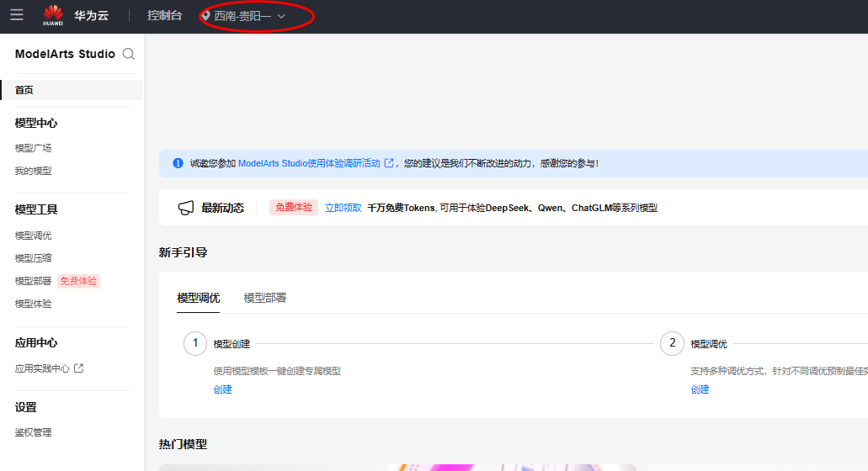Select 首页 in the sidebar

(x=72, y=90)
